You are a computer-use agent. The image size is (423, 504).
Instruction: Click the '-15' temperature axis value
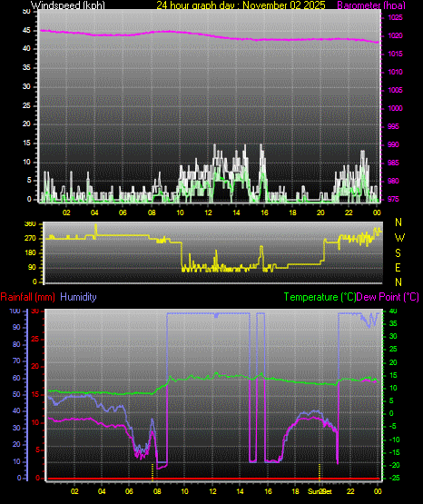click(395, 452)
